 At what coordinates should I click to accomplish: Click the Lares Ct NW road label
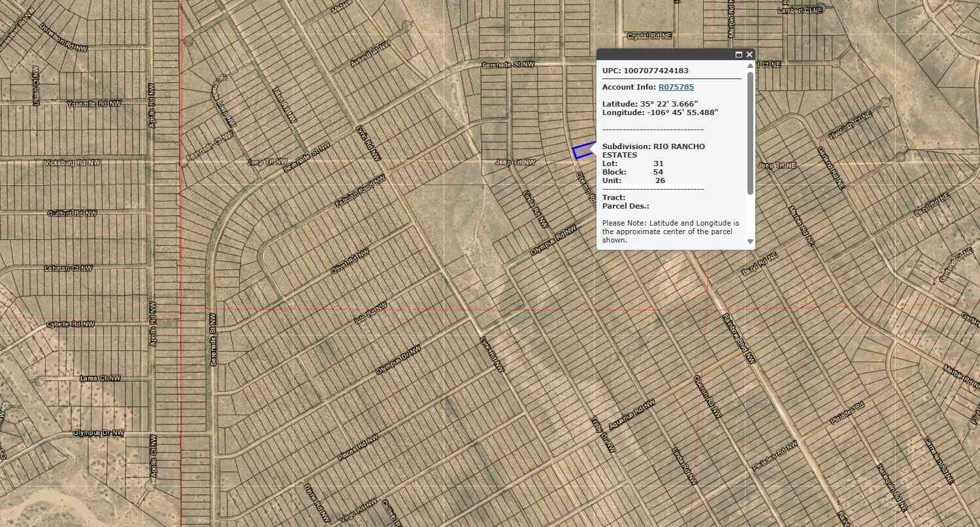coord(100,378)
